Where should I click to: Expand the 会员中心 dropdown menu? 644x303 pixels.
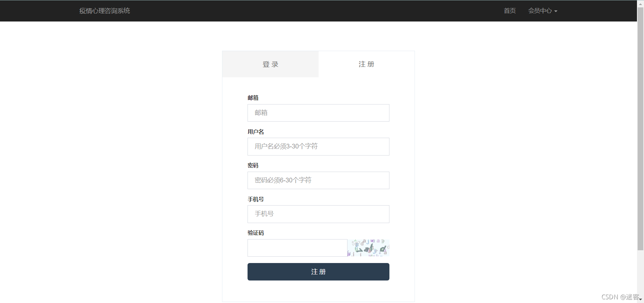(542, 11)
